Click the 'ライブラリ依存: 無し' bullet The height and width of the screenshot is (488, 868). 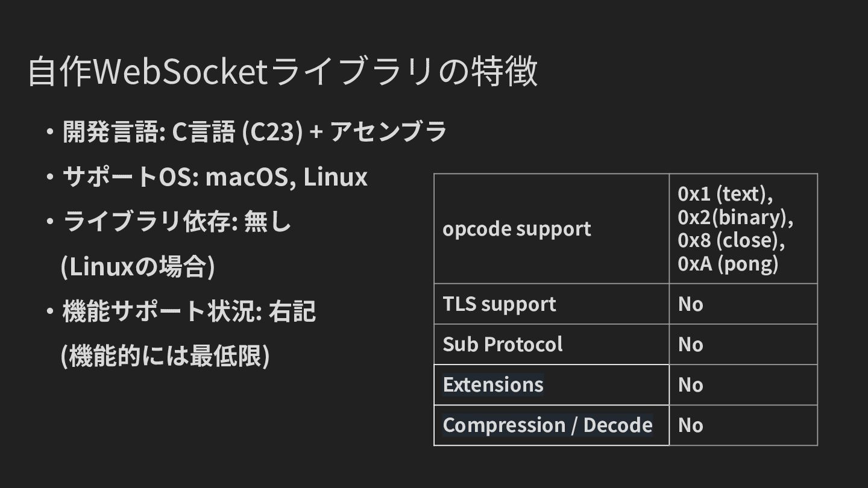[x=177, y=222]
